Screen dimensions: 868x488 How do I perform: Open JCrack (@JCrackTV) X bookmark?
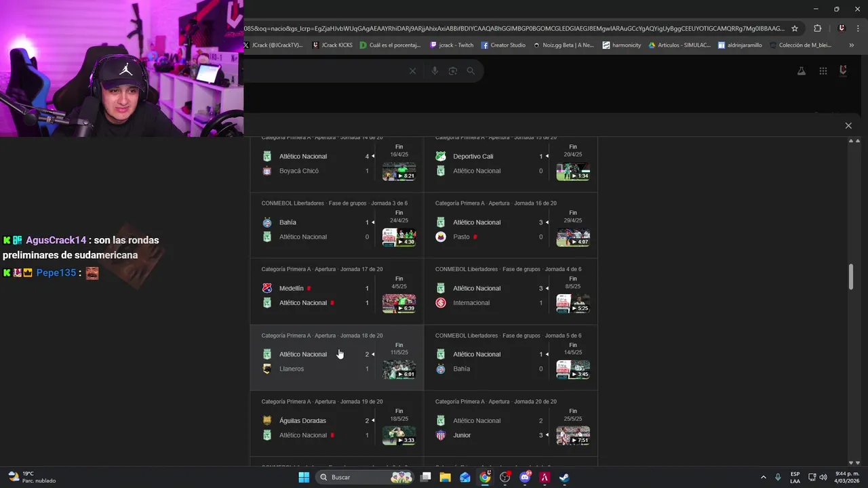[273, 45]
